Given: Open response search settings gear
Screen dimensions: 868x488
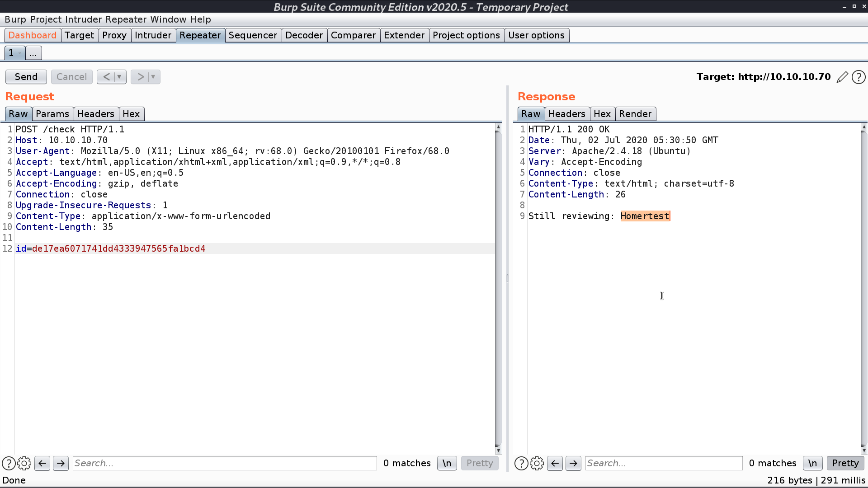Looking at the screenshot, I should [537, 463].
